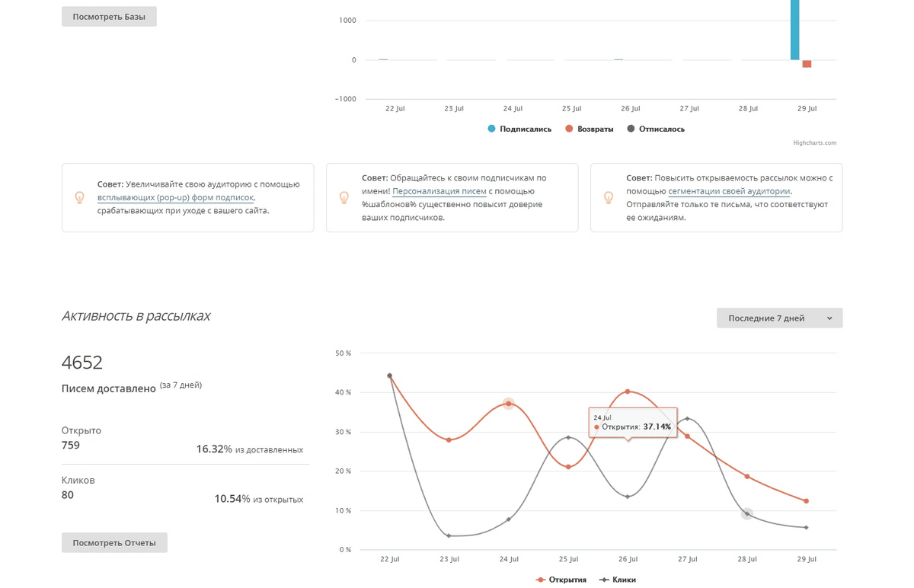Open the сегментации своей аудитории link
This screenshot has height=588, width=914.
point(729,191)
